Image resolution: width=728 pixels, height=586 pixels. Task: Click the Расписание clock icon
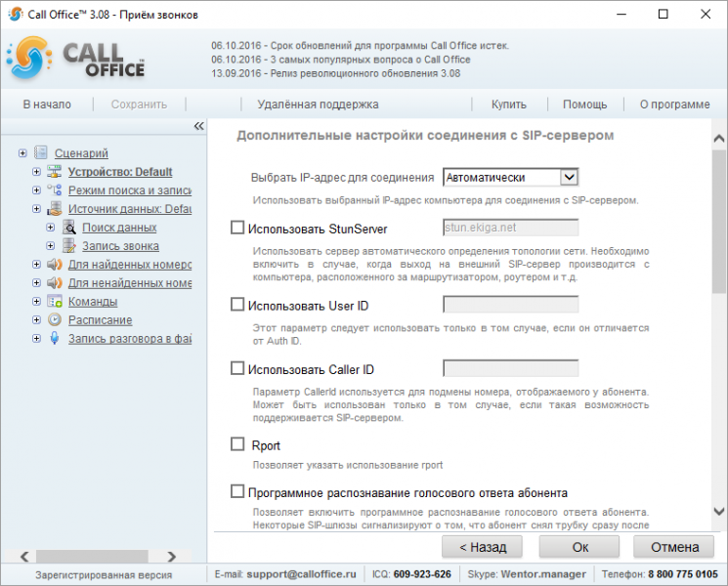click(x=55, y=320)
